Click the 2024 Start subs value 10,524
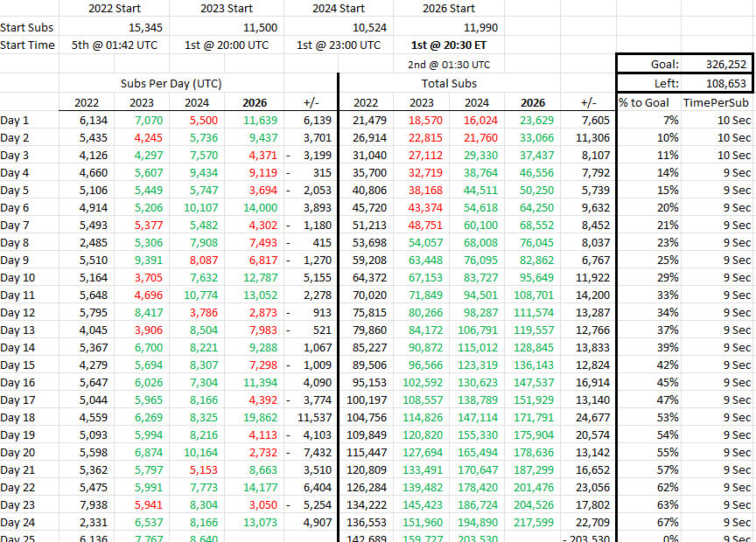Viewport: 756px width, 542px height. point(339,27)
